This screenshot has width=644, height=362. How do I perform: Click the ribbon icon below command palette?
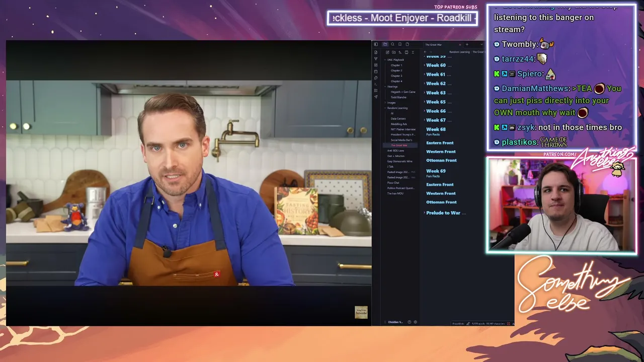(376, 90)
